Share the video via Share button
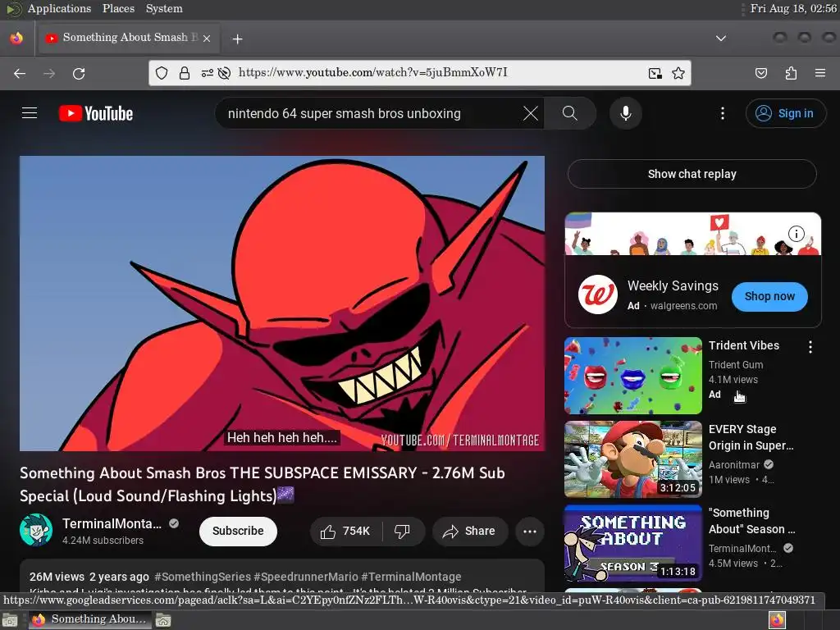840x630 pixels. tap(469, 531)
